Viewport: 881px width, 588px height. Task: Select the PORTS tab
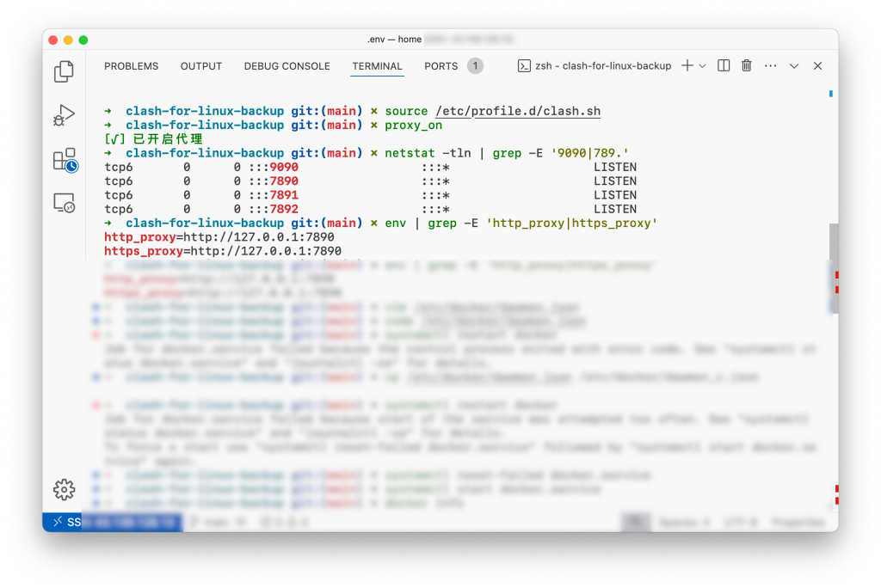point(441,66)
